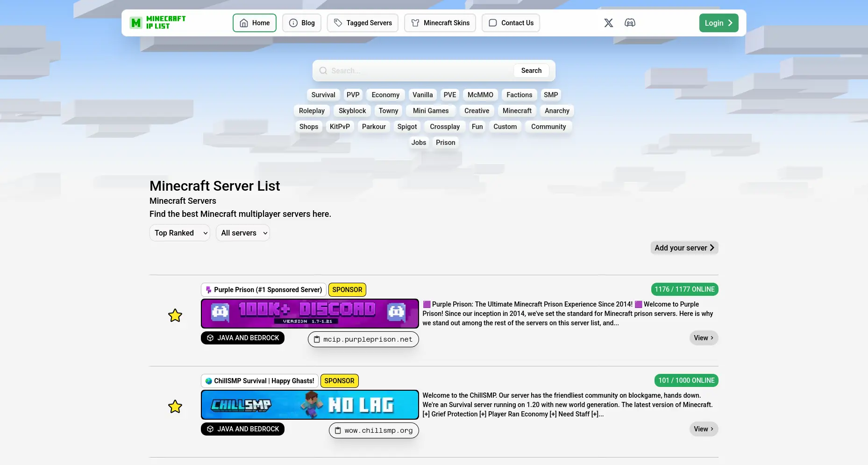Star the ChillSMP server as favorite
Screen dimensions: 868x465
(175, 407)
